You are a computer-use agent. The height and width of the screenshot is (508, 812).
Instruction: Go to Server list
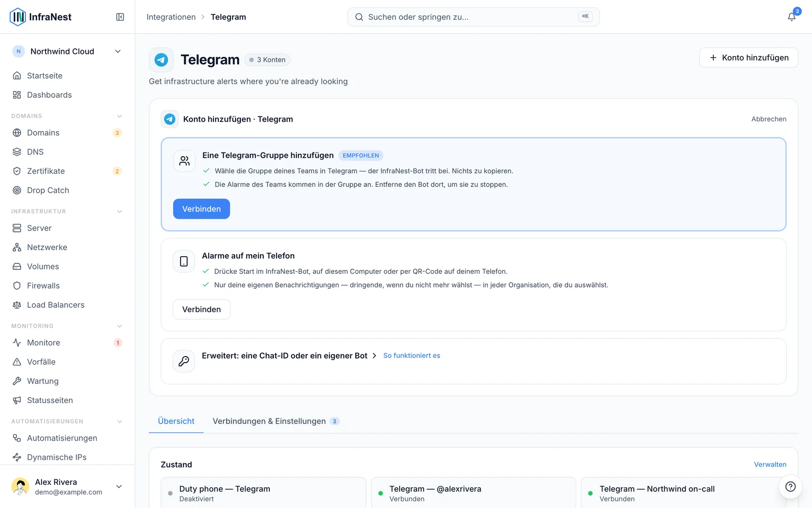[x=67, y=228]
